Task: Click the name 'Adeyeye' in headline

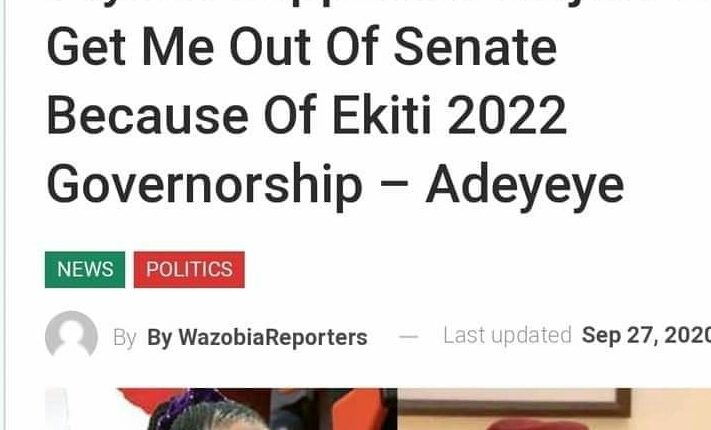Action: 525,187
